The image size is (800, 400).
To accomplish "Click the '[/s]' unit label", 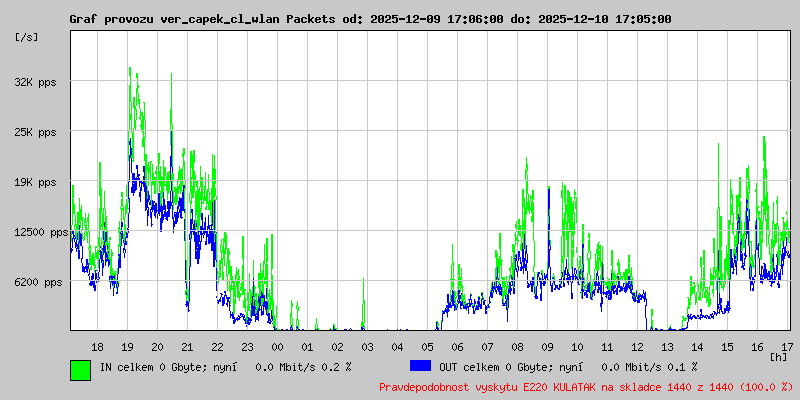I will 27,37.
